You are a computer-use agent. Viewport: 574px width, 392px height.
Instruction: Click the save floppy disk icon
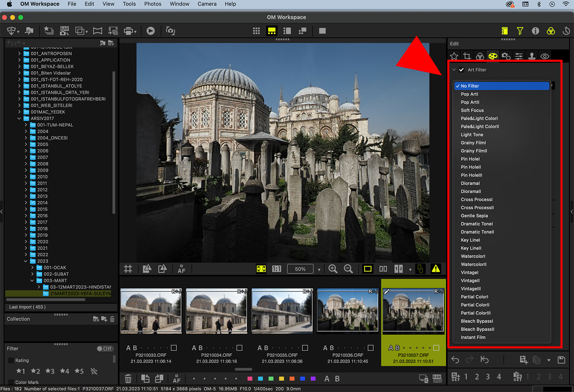(561, 359)
